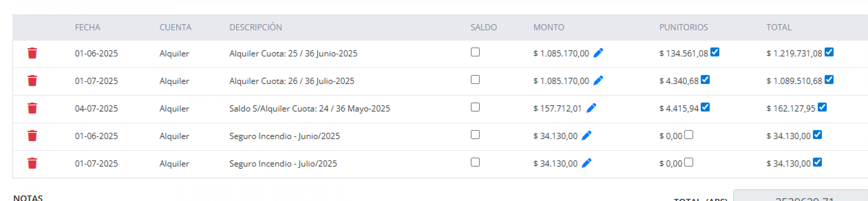
Task: Edit monto for Seguro Incendio Junio/2025
Action: (x=586, y=136)
